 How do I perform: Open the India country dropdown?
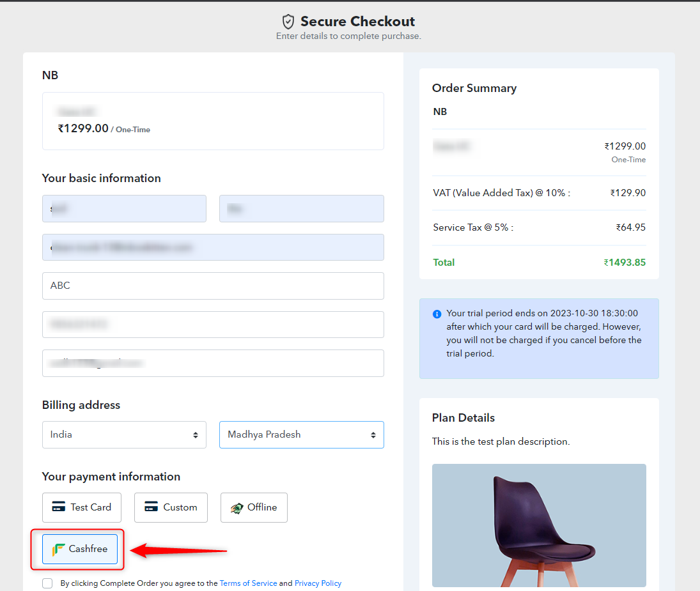[x=124, y=434]
